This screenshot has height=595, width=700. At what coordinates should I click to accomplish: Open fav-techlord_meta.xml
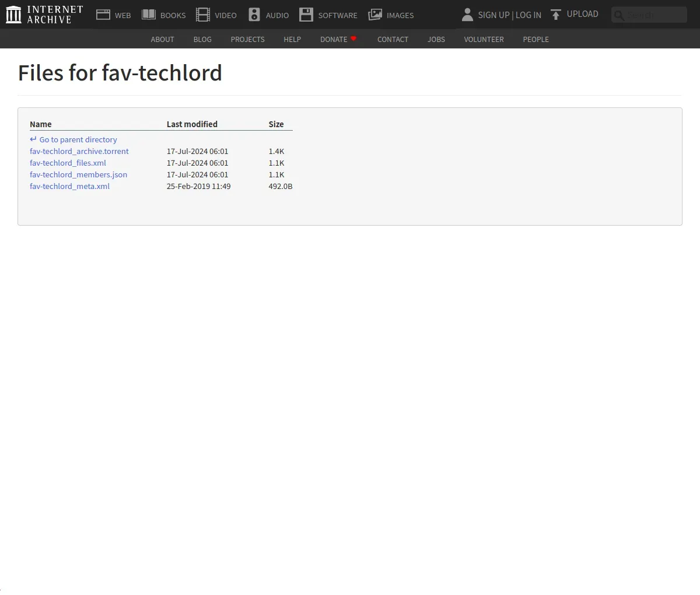click(x=69, y=187)
